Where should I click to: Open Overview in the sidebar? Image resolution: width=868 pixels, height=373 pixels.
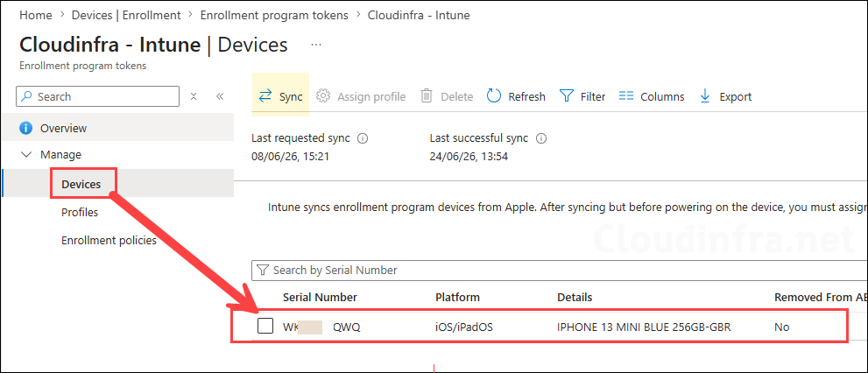tap(116, 128)
